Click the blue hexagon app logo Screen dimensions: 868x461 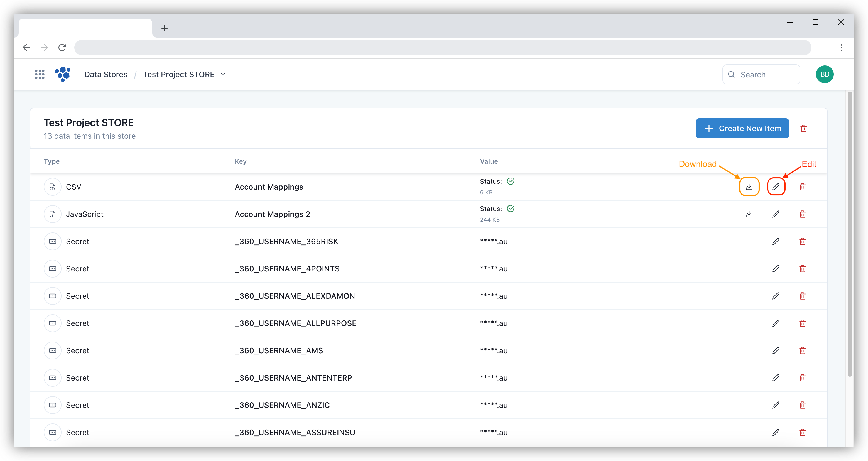[63, 74]
